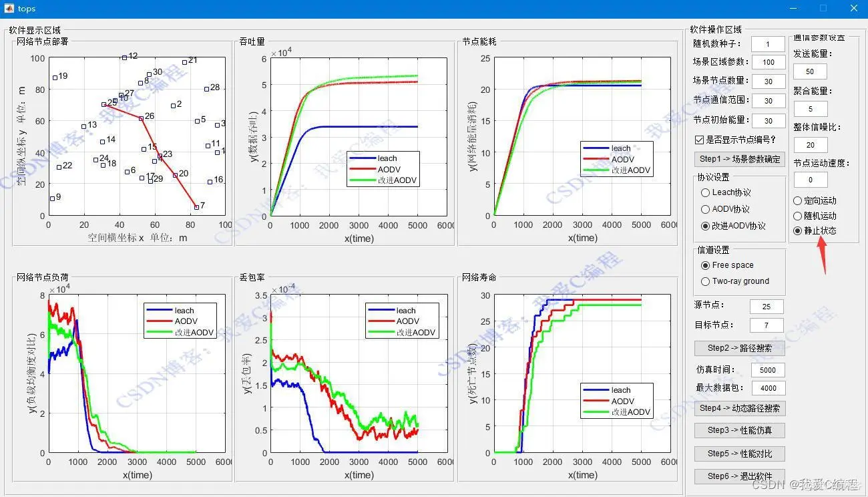Click Step1 -> 场景参数确定 button
868x497 pixels.
click(739, 159)
